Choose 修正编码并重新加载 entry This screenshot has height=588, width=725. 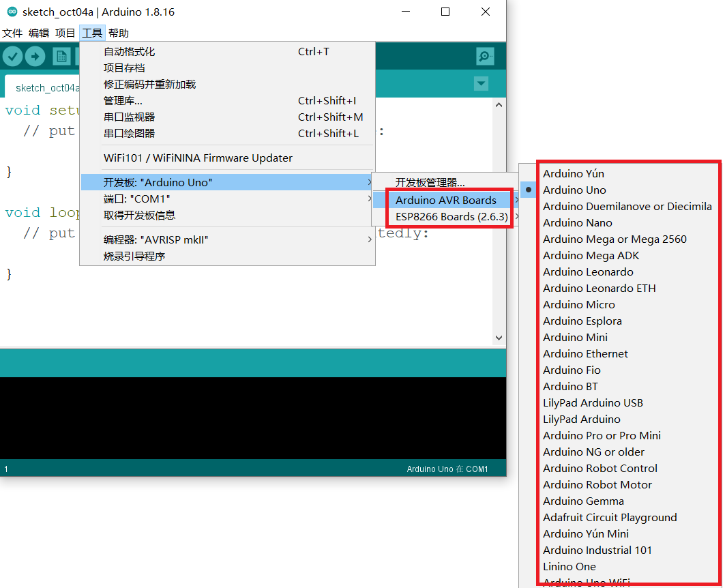pyautogui.click(x=228, y=84)
